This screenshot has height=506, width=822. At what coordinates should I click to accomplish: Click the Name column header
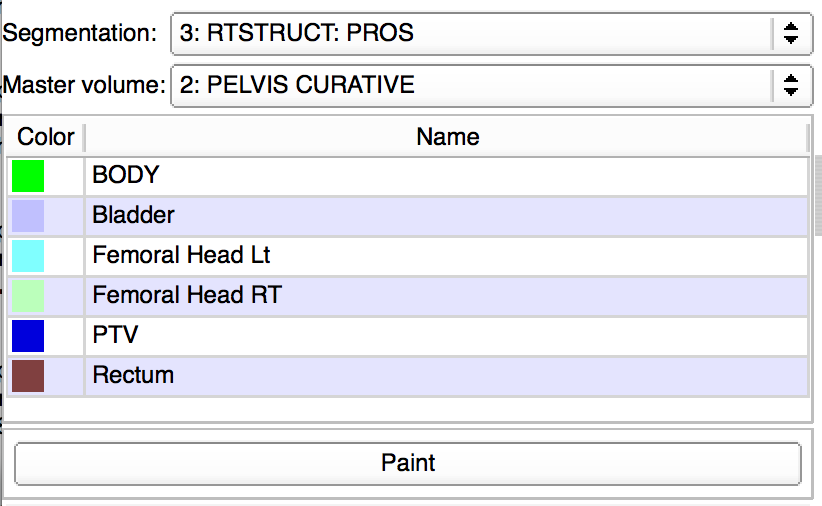(447, 137)
